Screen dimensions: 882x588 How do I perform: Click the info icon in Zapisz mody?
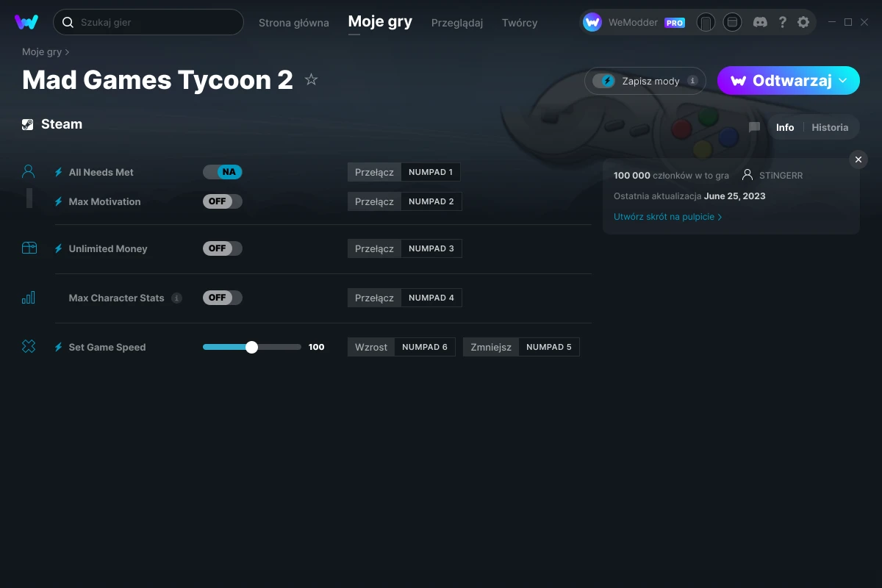692,81
